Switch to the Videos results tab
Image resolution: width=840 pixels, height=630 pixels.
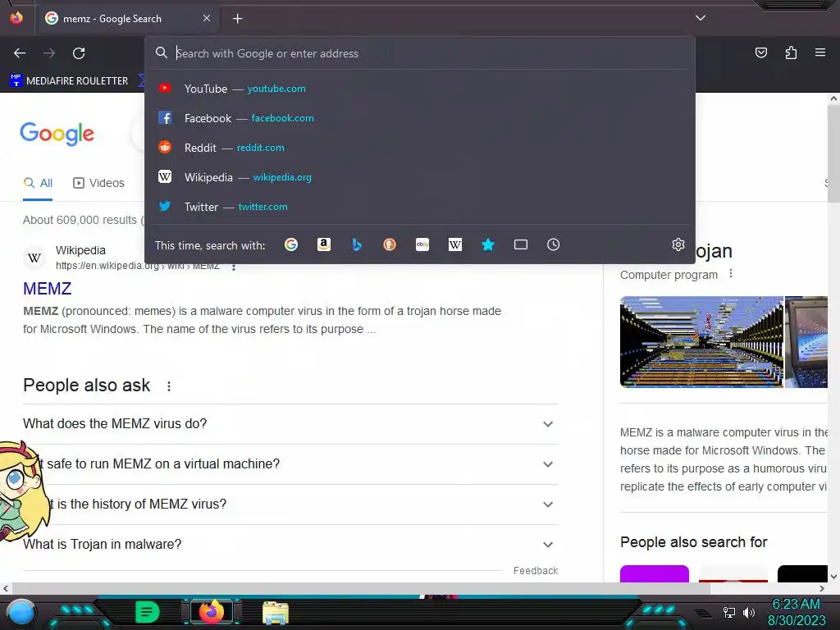coord(98,183)
